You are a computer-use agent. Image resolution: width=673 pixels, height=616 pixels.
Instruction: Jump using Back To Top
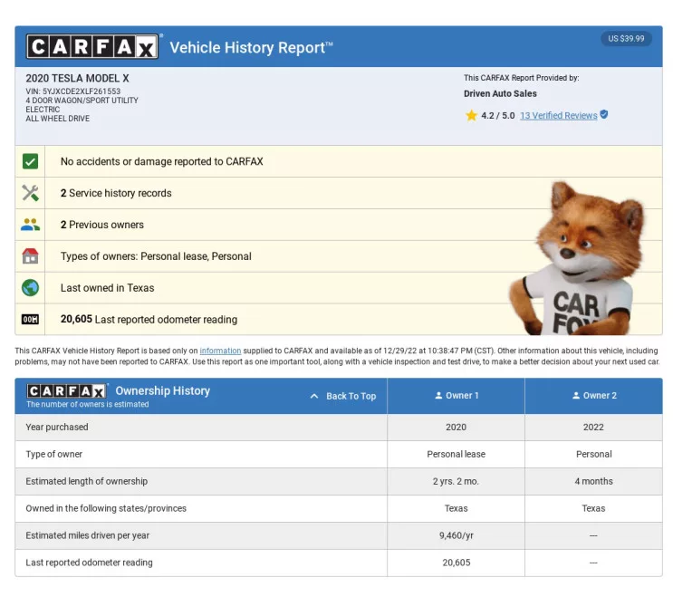tap(351, 396)
